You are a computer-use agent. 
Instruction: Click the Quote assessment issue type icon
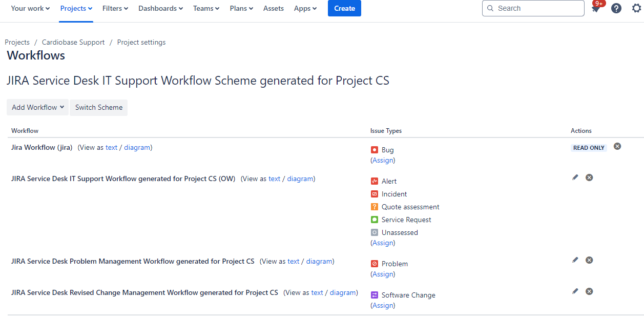click(375, 206)
